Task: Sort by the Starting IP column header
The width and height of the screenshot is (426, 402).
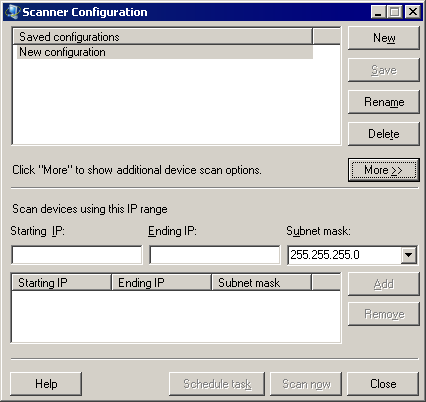Action: [61, 283]
